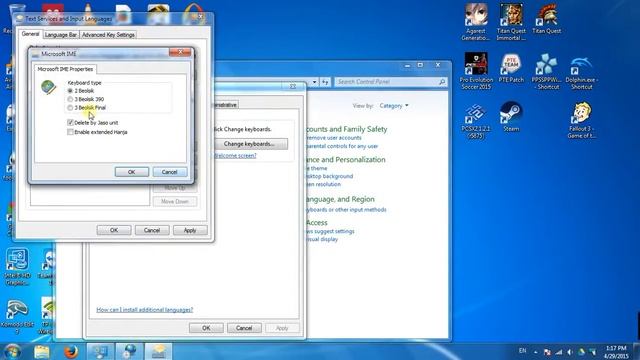Screen dimensions: 640x360
Task: Open Agarest Generations desktop shortcut
Action: pos(476,22)
